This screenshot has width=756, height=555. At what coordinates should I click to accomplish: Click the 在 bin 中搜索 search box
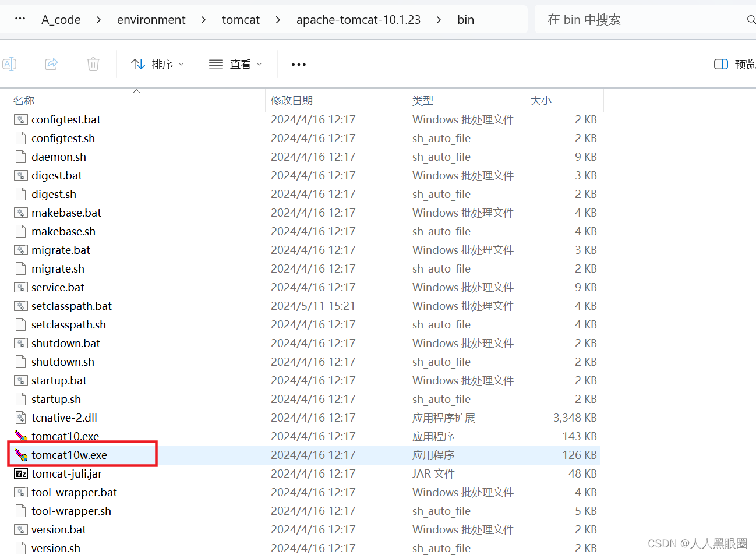[x=645, y=20]
